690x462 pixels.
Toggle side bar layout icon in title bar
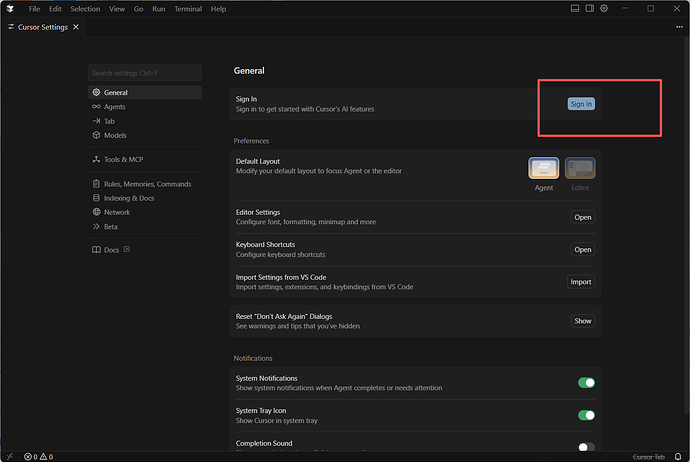(589, 8)
